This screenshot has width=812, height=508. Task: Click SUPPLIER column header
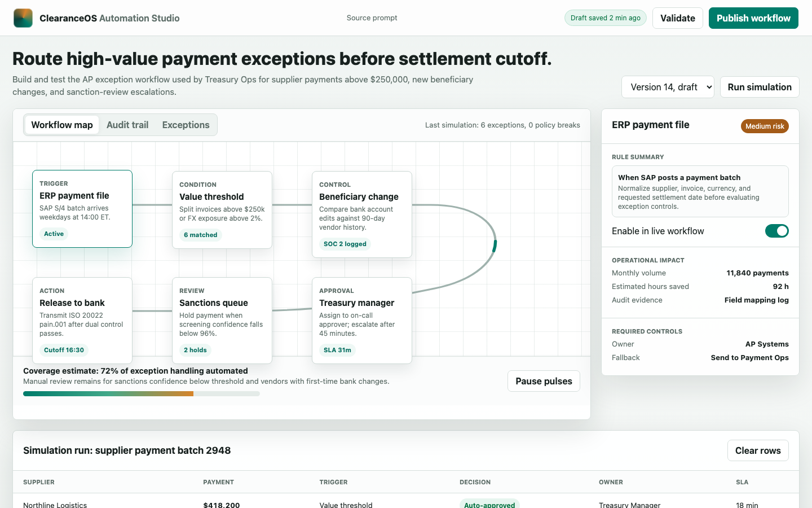coord(39,482)
